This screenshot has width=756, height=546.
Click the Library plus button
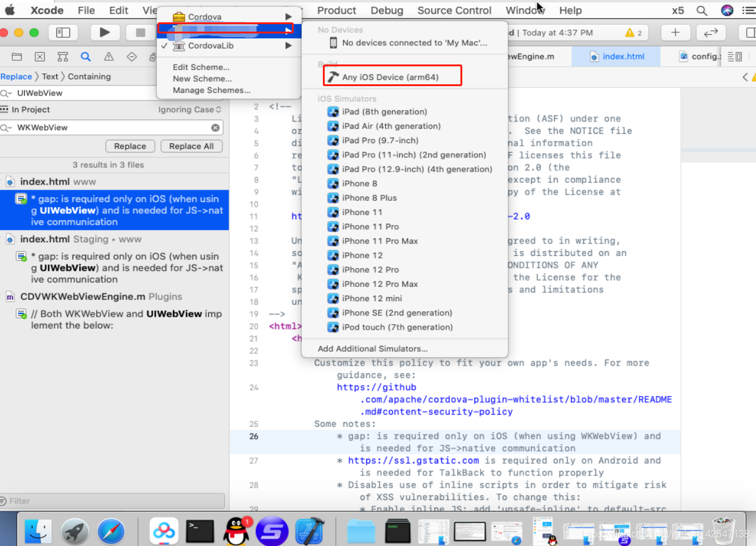click(x=675, y=33)
